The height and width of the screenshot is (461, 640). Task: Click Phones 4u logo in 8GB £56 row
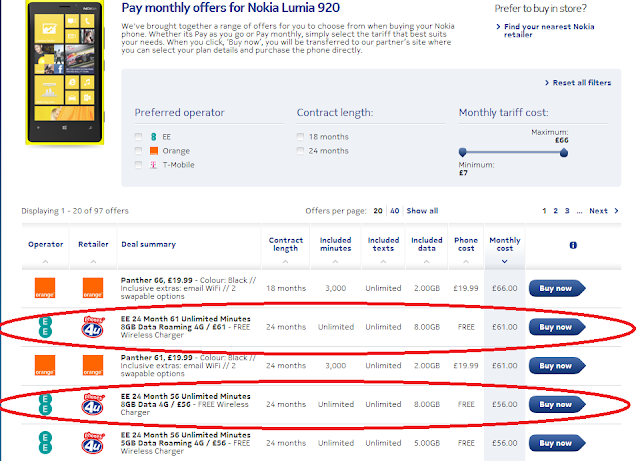[93, 404]
